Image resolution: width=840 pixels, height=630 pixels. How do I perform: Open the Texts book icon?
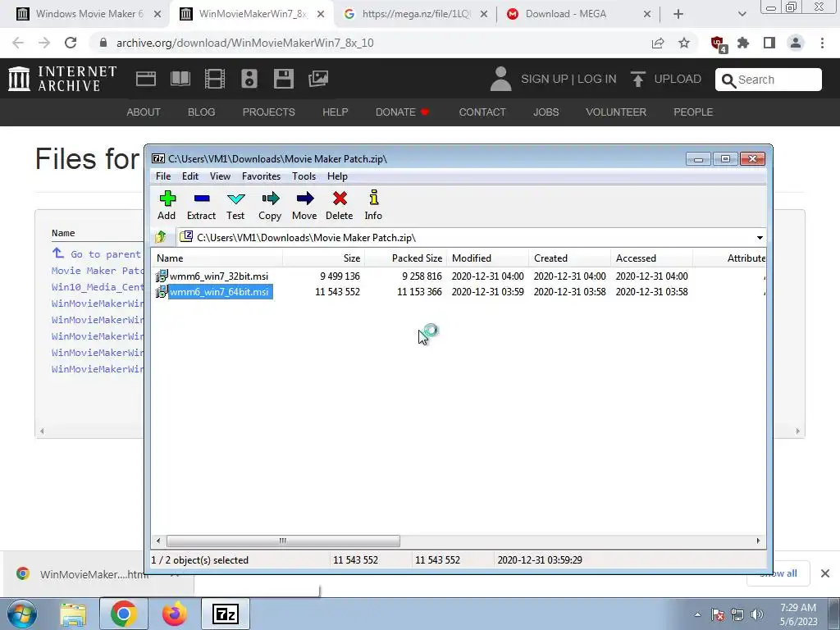pyautogui.click(x=180, y=79)
